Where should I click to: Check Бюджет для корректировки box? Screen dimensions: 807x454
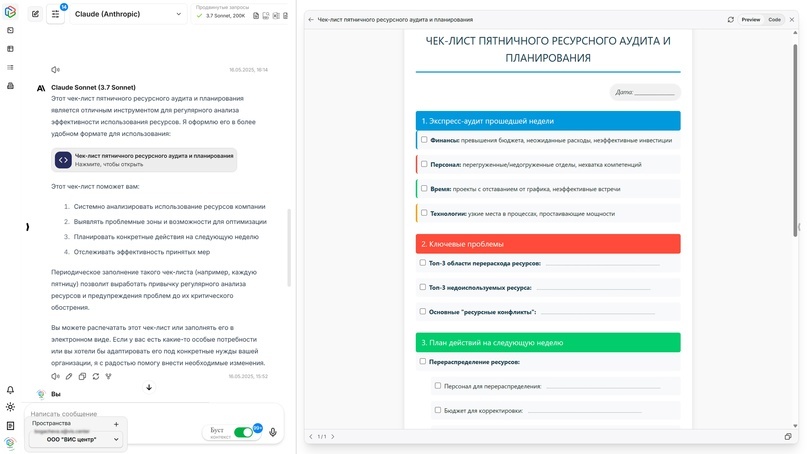pyautogui.click(x=437, y=410)
